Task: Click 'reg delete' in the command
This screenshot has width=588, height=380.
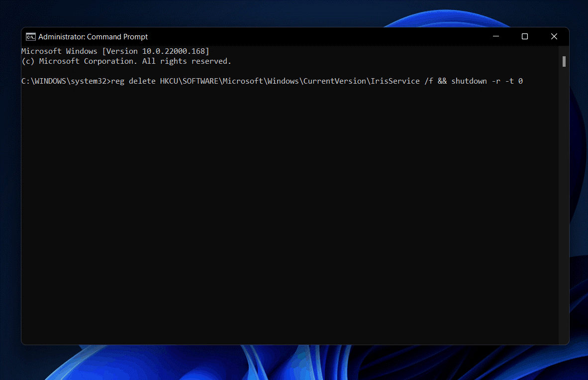Action: pyautogui.click(x=133, y=81)
